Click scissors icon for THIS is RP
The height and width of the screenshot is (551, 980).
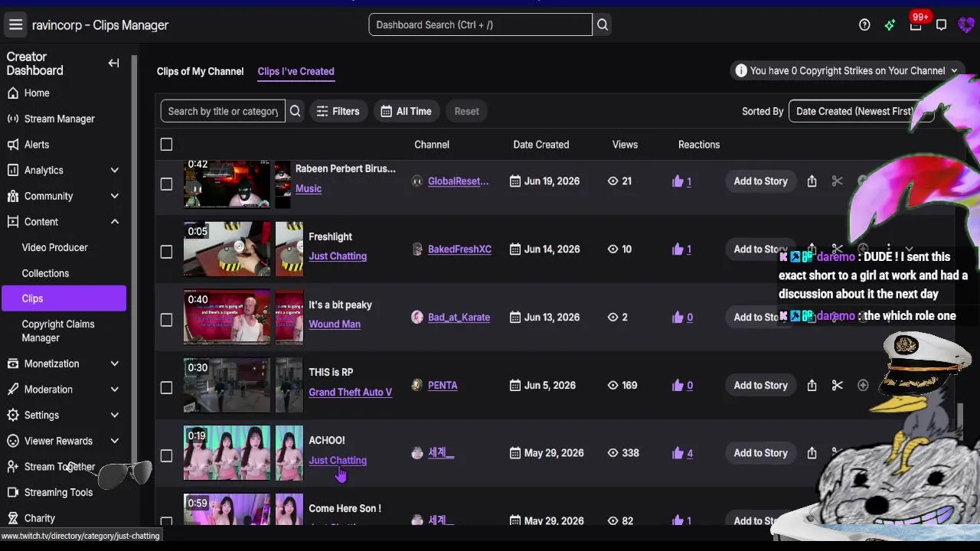(x=837, y=386)
